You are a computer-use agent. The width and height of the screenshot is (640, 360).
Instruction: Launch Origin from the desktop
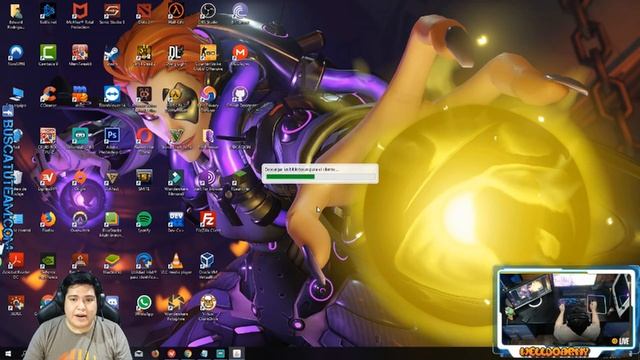tap(80, 180)
